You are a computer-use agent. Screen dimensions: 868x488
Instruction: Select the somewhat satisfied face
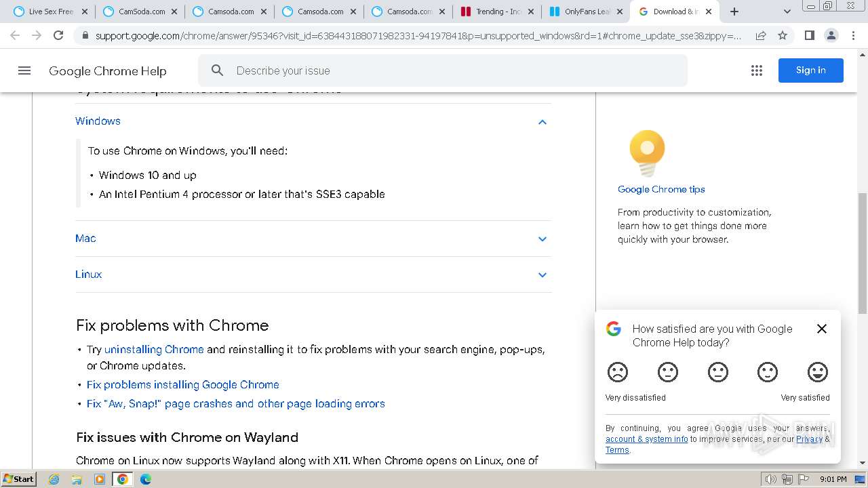[x=768, y=372]
